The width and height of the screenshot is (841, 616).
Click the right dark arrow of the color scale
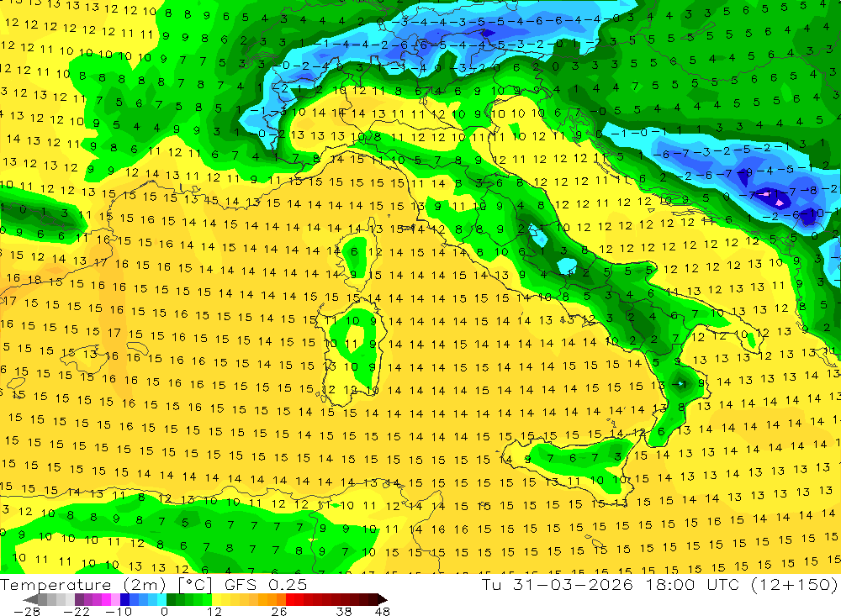(382, 599)
